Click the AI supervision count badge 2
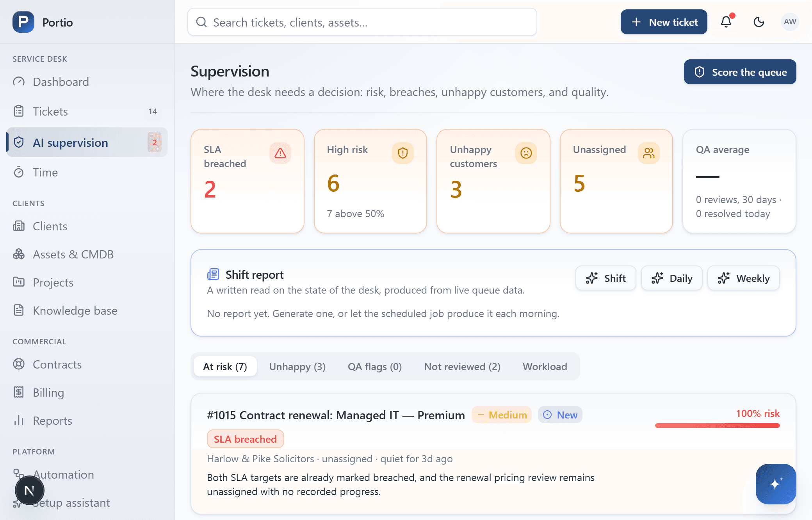The height and width of the screenshot is (520, 812). (155, 142)
